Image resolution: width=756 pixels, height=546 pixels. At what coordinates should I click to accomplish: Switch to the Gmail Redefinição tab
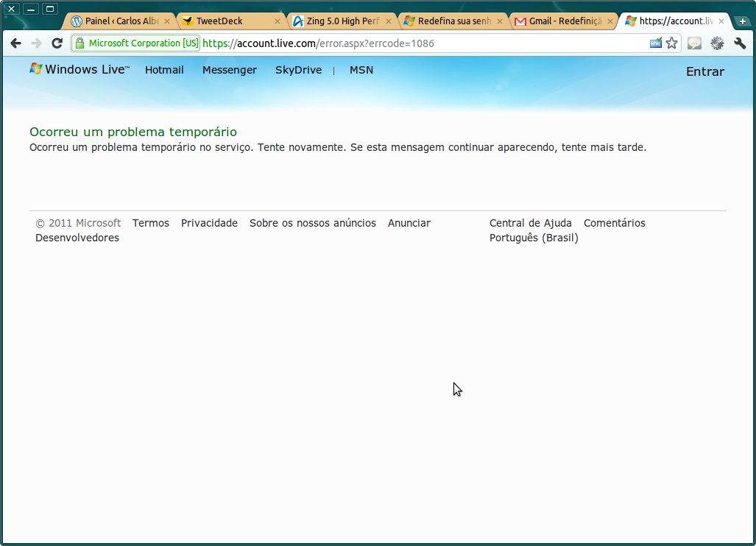coord(562,21)
